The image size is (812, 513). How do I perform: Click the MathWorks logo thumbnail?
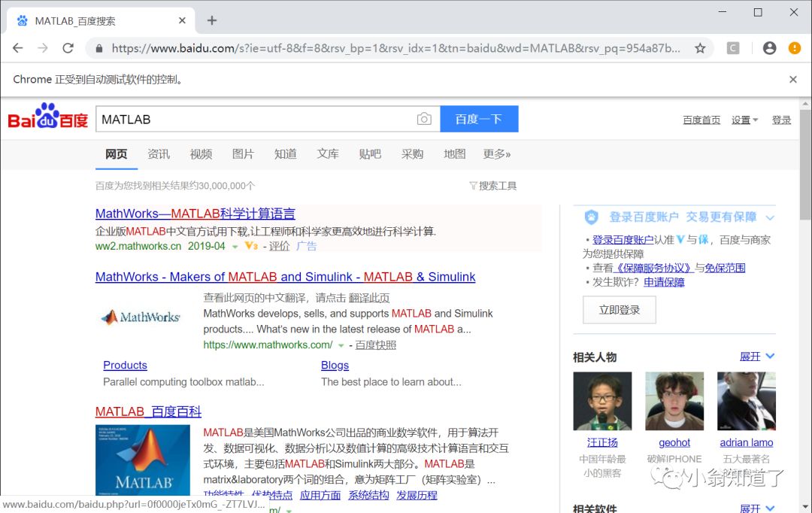[x=141, y=317]
